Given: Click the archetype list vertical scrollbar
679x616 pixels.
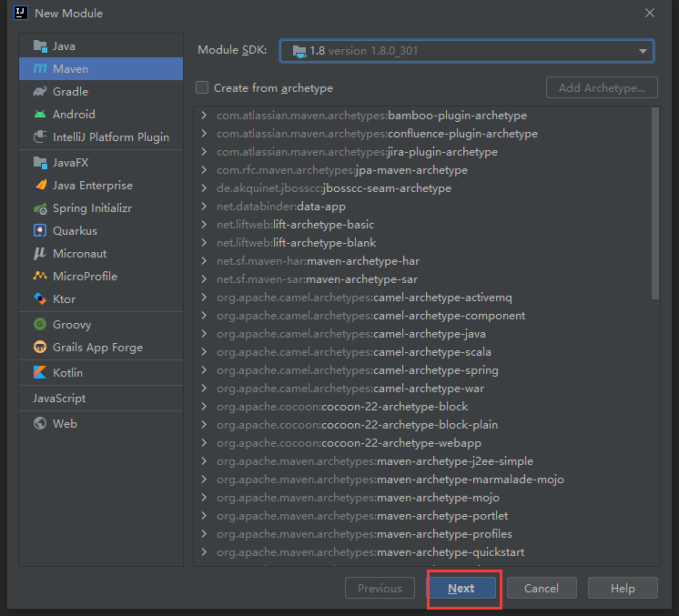Looking at the screenshot, I should [655, 204].
